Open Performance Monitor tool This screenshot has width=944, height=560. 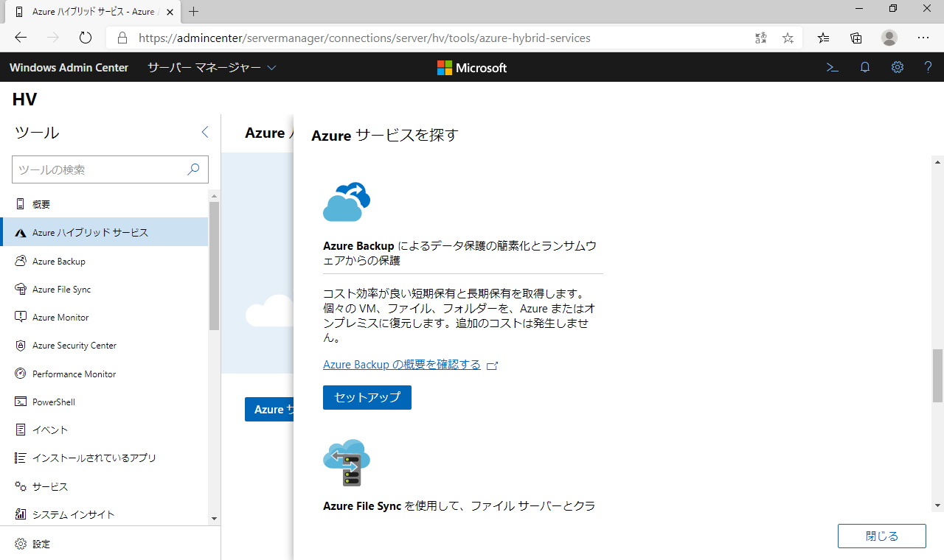tap(104, 374)
